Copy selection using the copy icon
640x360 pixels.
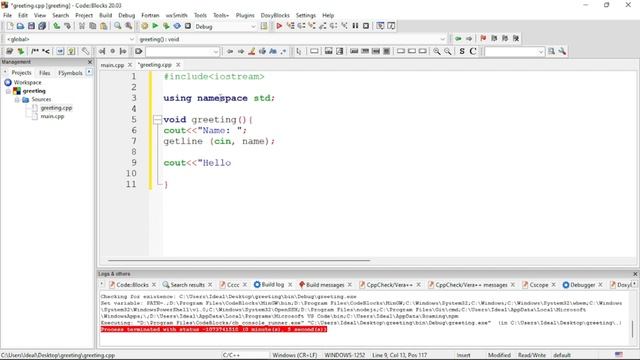(x=93, y=26)
